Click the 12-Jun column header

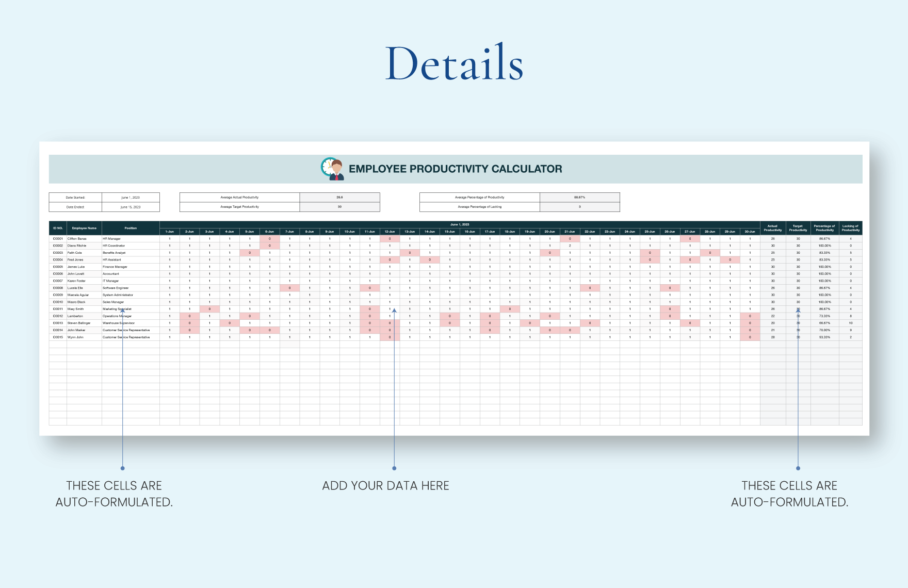pyautogui.click(x=389, y=232)
